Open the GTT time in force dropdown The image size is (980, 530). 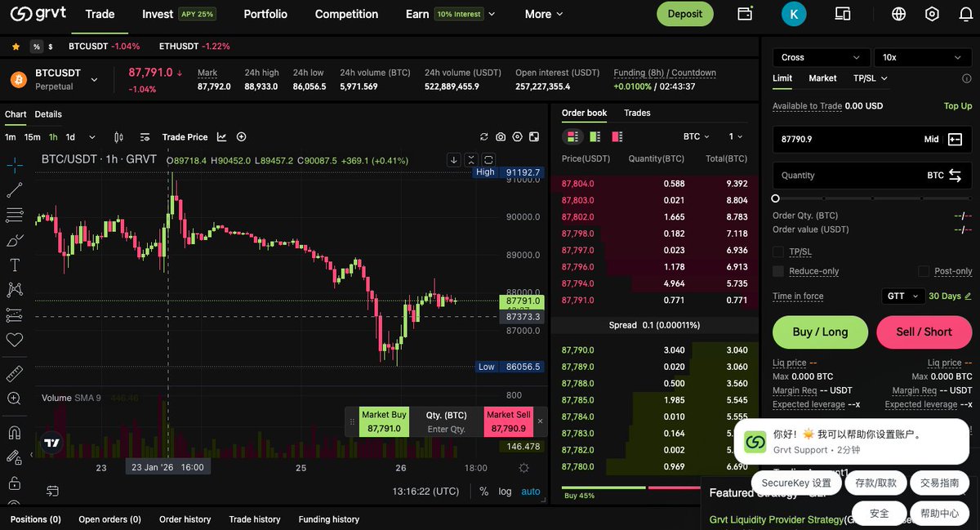902,296
